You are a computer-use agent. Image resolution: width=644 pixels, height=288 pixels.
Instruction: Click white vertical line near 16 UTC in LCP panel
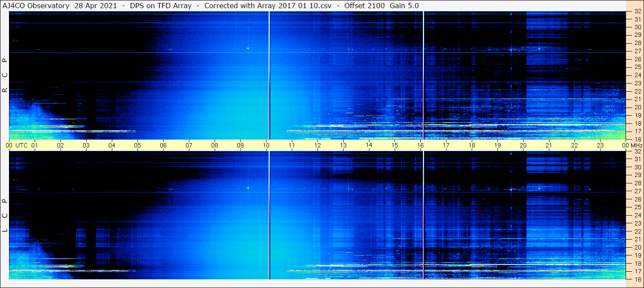pyautogui.click(x=423, y=215)
